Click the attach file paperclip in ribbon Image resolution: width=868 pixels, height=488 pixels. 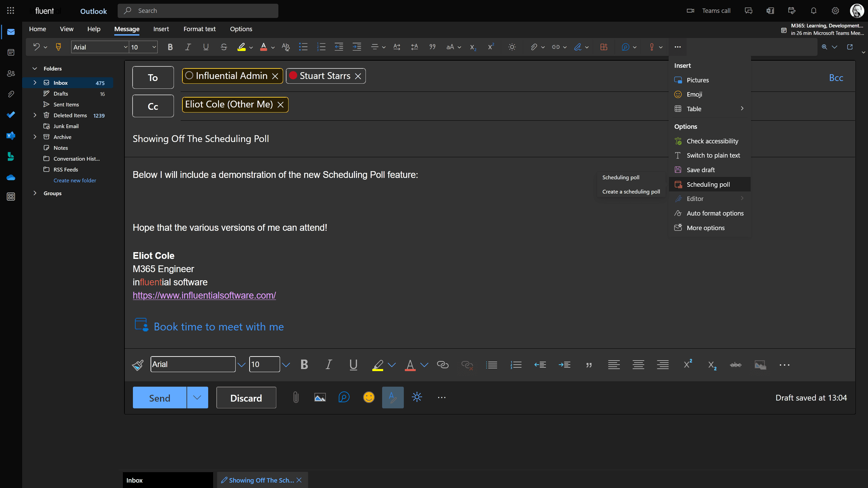pos(534,47)
